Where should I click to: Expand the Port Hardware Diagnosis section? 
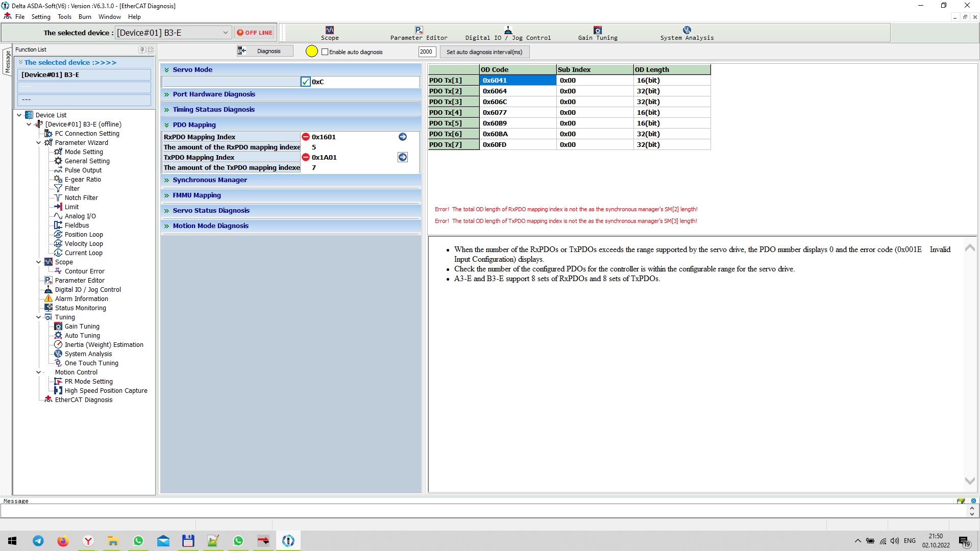[x=166, y=94]
